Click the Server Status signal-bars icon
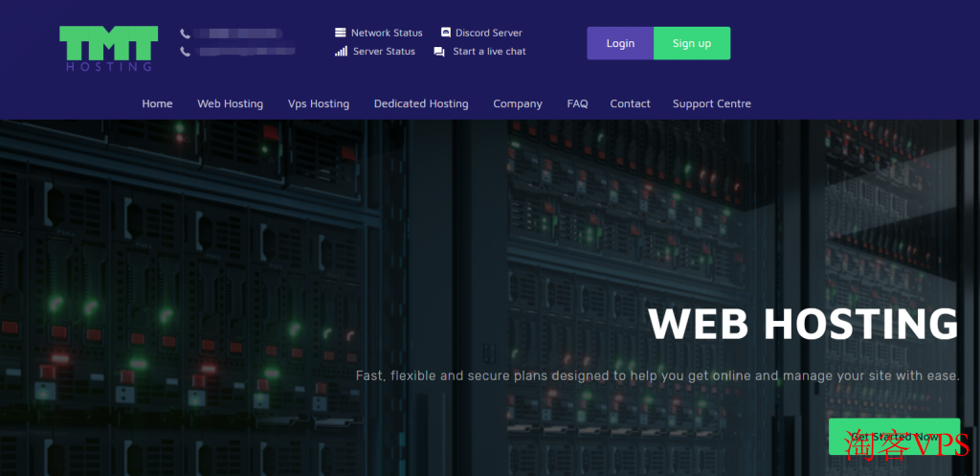 [x=341, y=51]
